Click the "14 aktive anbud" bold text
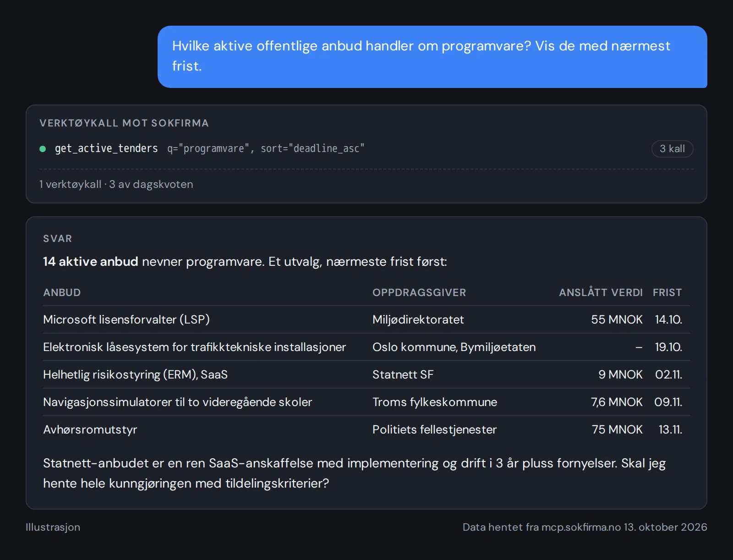Screen dimensions: 733x560 90,262
